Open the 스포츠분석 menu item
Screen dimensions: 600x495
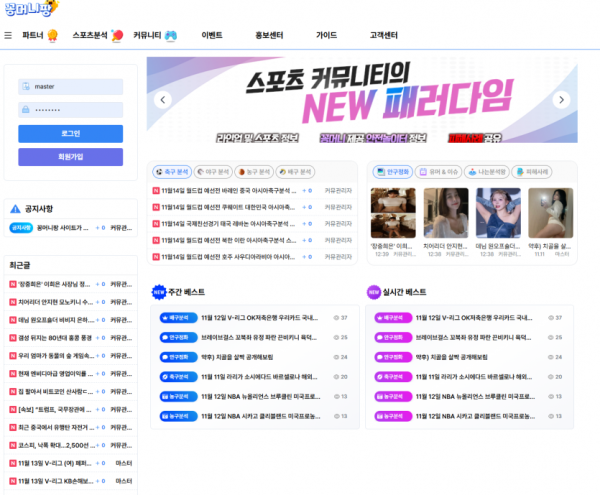98,35
